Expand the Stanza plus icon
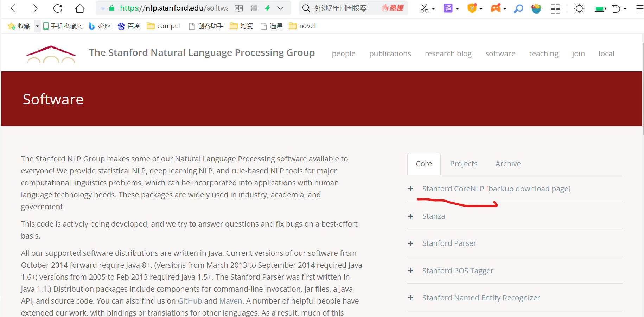Viewport: 644px width, 317px height. point(410,216)
